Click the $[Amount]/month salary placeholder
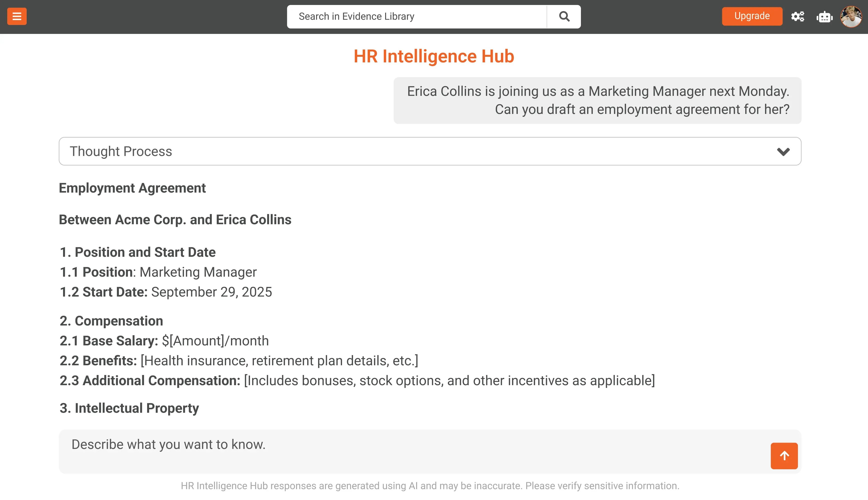Image resolution: width=868 pixels, height=500 pixels. click(215, 341)
